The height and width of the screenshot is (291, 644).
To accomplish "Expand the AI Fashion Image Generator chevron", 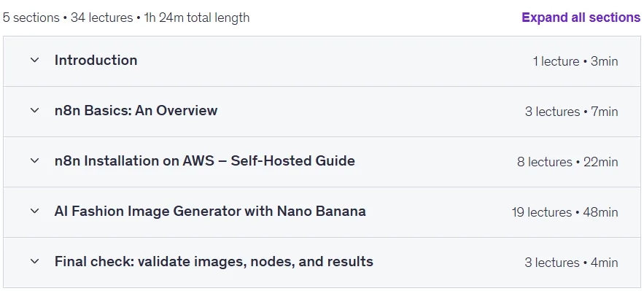I will (35, 212).
